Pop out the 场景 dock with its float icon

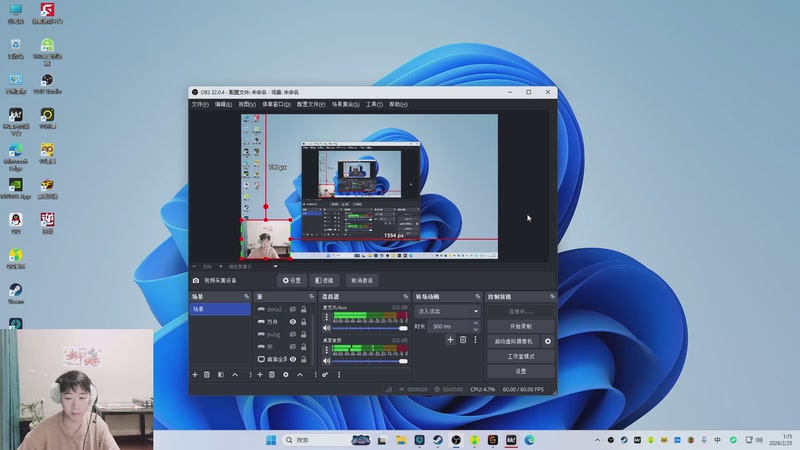pyautogui.click(x=246, y=296)
